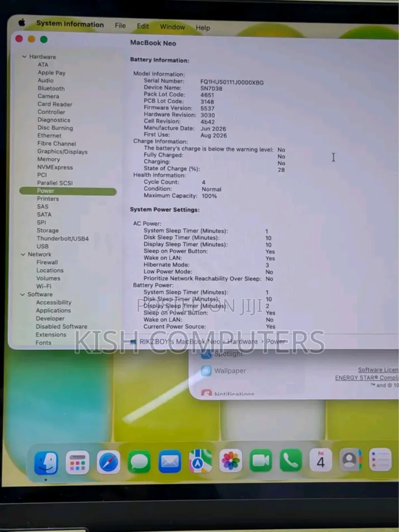
Task: Launch FaceTime from the Dock
Action: click(x=261, y=461)
